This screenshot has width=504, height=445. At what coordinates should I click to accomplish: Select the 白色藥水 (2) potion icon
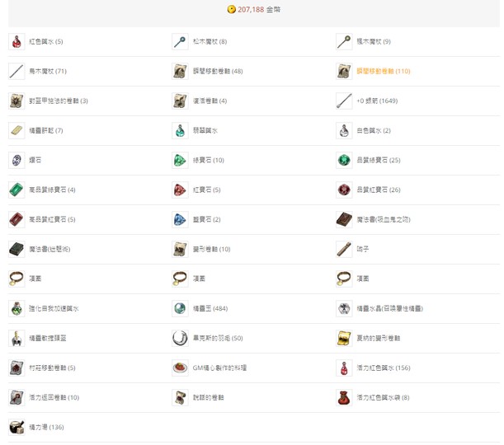(x=344, y=131)
